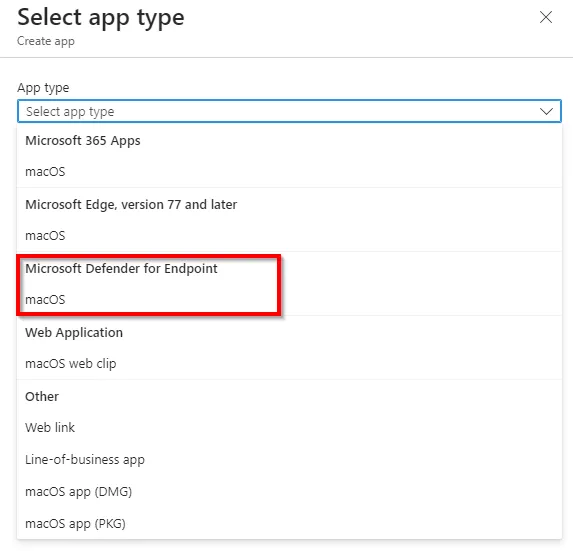Click the Microsoft 365 Apps group heading

tap(83, 141)
